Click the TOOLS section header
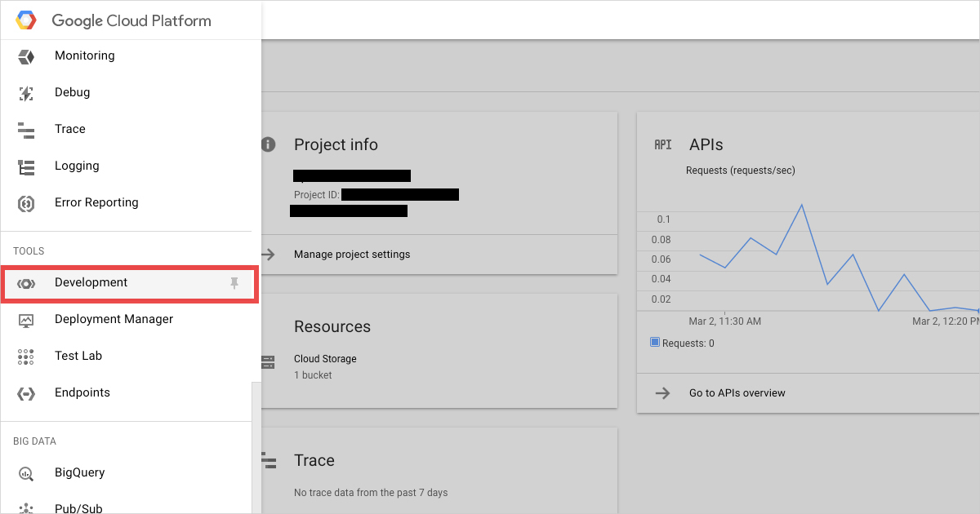This screenshot has height=514, width=980. (29, 251)
